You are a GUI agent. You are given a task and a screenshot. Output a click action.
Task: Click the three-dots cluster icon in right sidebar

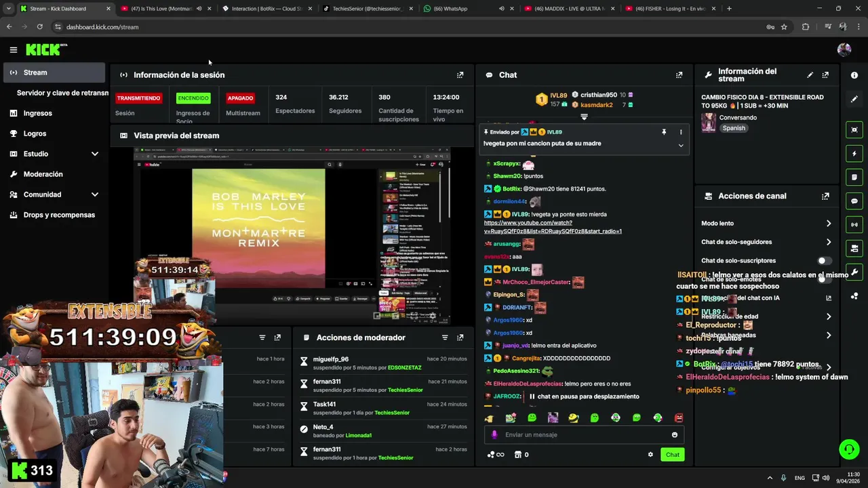854,296
